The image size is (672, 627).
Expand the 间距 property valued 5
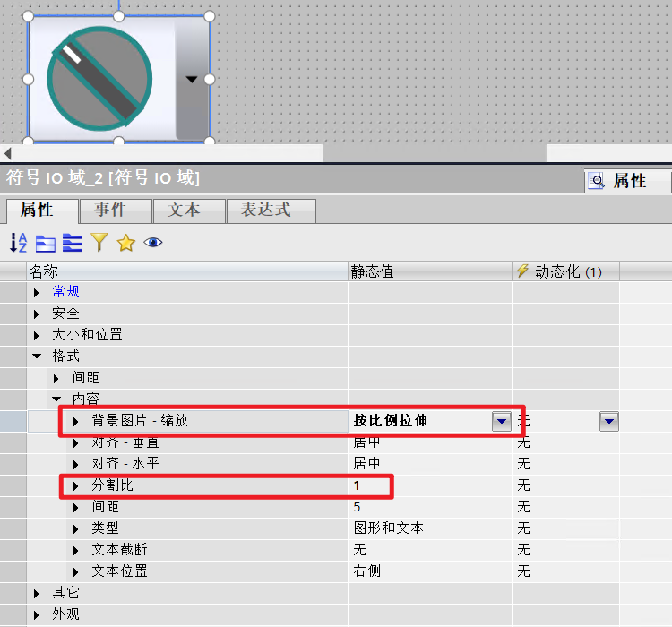[76, 508]
